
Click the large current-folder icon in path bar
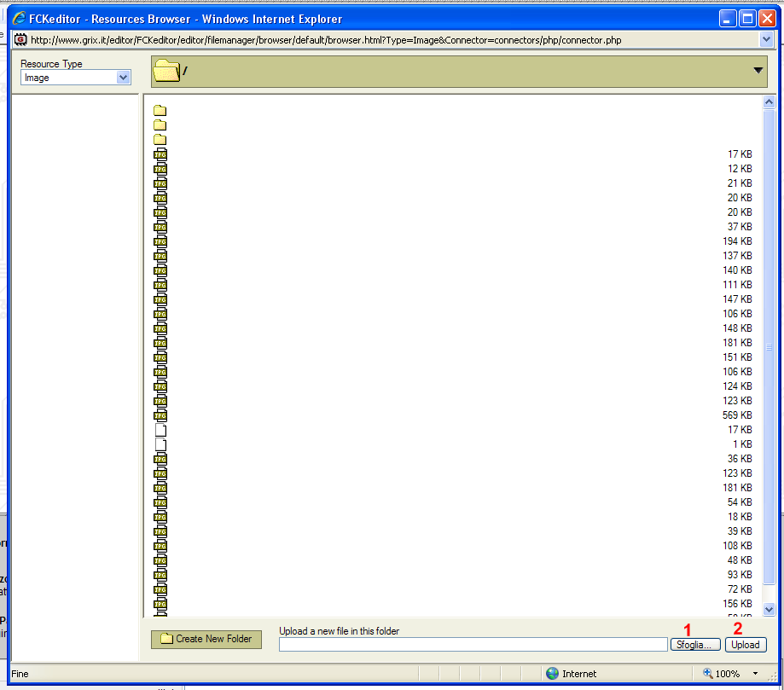click(166, 71)
